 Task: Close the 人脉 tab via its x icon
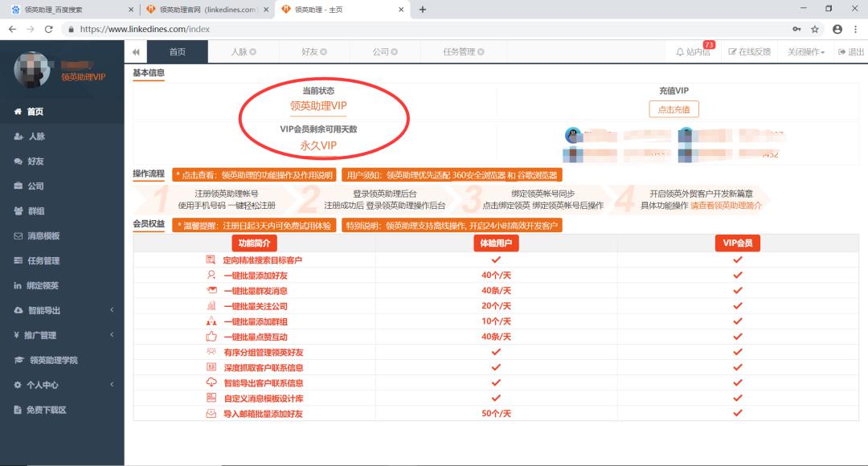click(253, 52)
